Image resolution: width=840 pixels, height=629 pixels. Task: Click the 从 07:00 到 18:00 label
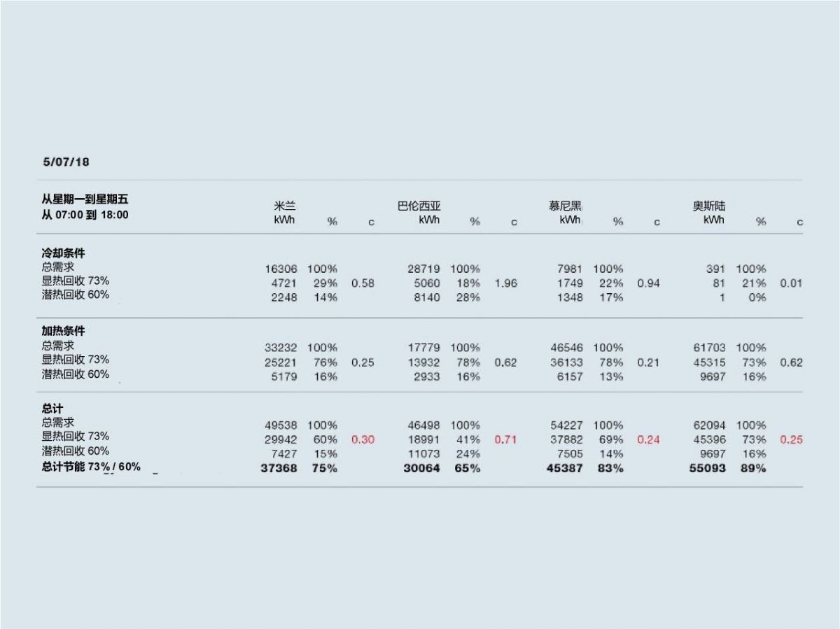tap(85, 215)
